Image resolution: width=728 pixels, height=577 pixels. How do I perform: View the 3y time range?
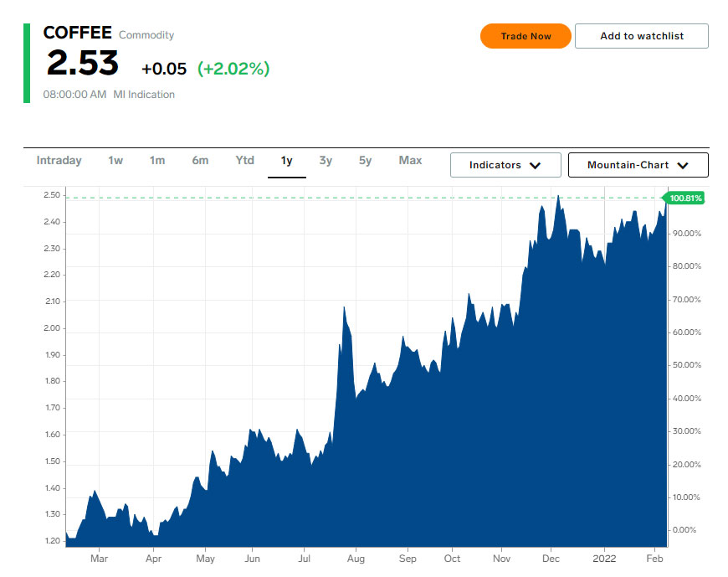click(326, 160)
